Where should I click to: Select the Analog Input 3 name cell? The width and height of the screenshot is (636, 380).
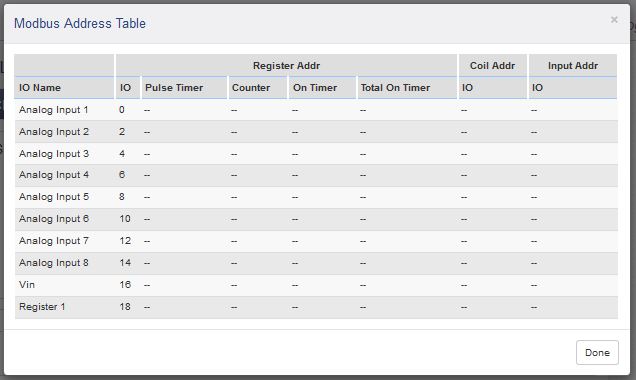click(54, 154)
